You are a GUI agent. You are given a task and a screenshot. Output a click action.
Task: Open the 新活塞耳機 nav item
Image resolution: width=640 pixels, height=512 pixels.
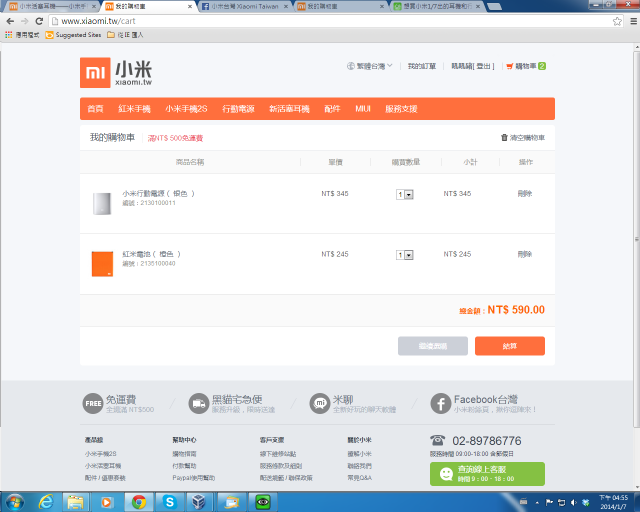coord(289,109)
